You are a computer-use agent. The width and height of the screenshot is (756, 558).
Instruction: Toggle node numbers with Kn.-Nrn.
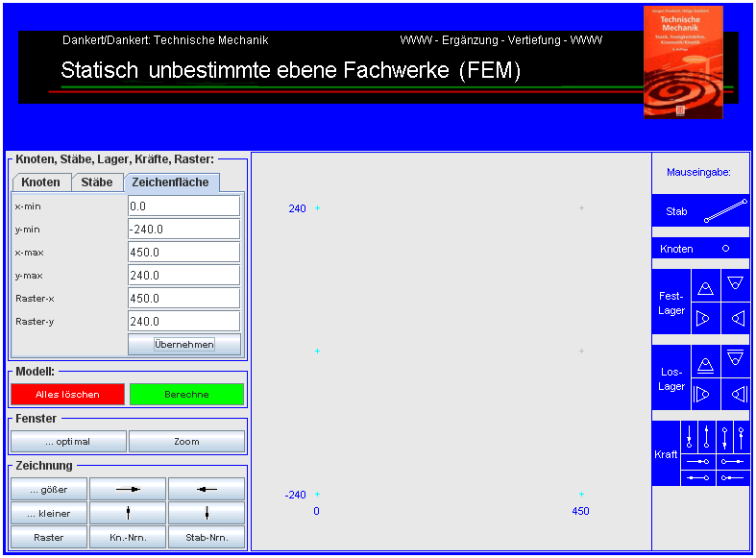[x=128, y=538]
